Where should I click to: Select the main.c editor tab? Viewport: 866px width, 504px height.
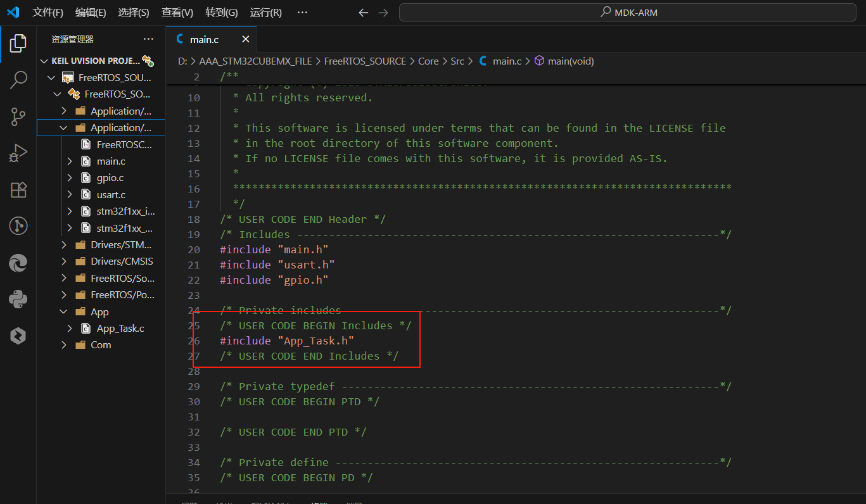tap(204, 39)
